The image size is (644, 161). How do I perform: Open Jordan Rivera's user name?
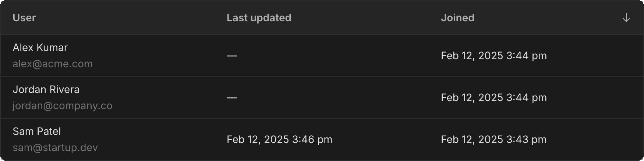tap(46, 90)
